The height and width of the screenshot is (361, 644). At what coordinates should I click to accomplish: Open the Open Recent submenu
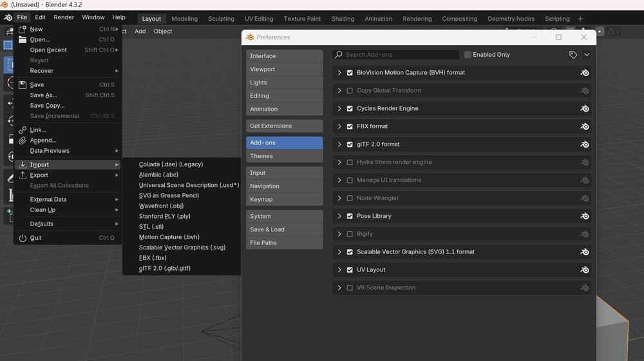click(68, 50)
